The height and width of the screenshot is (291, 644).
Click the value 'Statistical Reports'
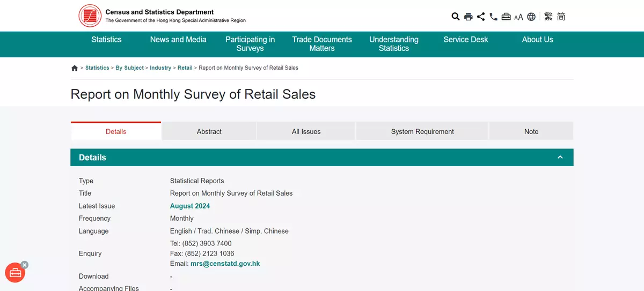(x=197, y=181)
